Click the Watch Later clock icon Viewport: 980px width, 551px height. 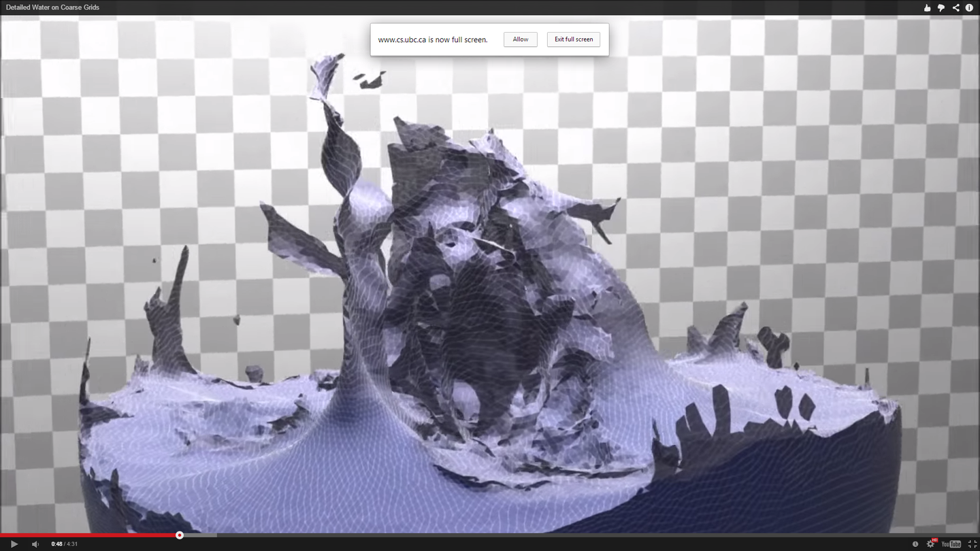(915, 544)
